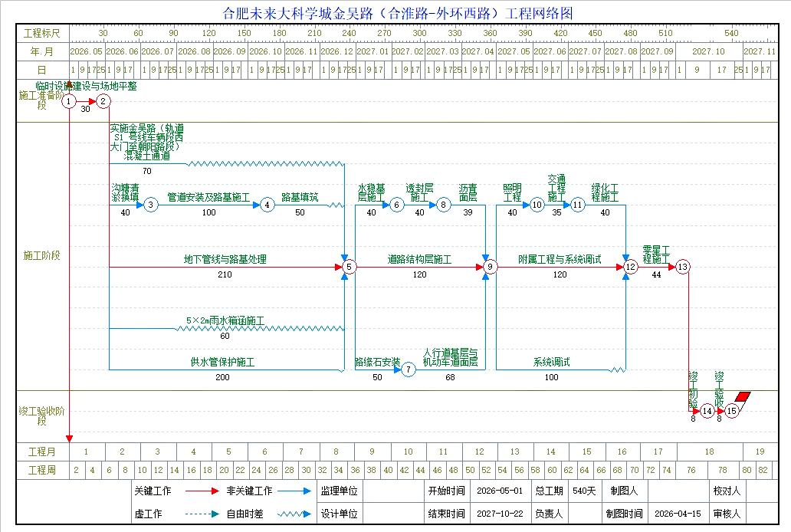The height and width of the screenshot is (532, 791).
Task: Click node 1 at the start of the network
Action: click(69, 101)
